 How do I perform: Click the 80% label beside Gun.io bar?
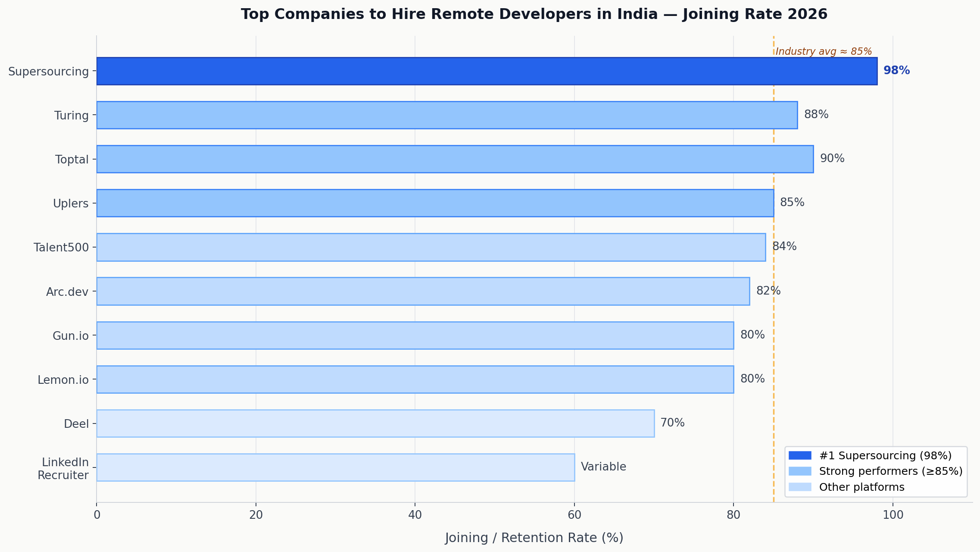click(x=752, y=335)
